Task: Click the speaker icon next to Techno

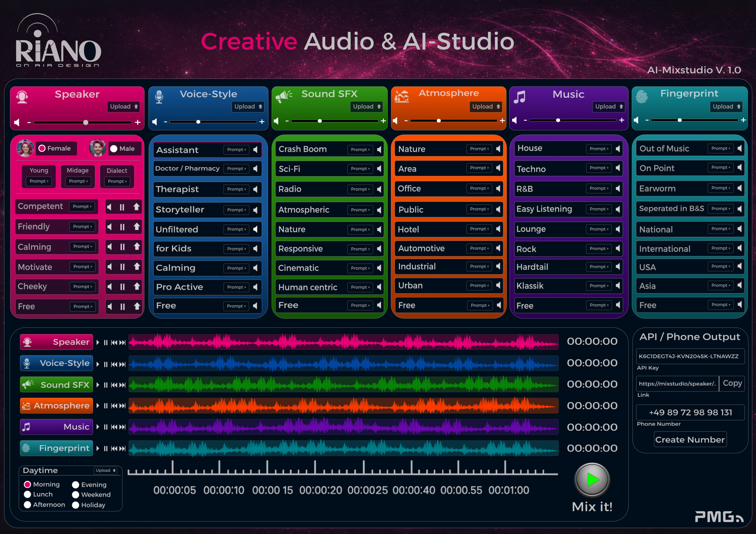Action: (618, 168)
